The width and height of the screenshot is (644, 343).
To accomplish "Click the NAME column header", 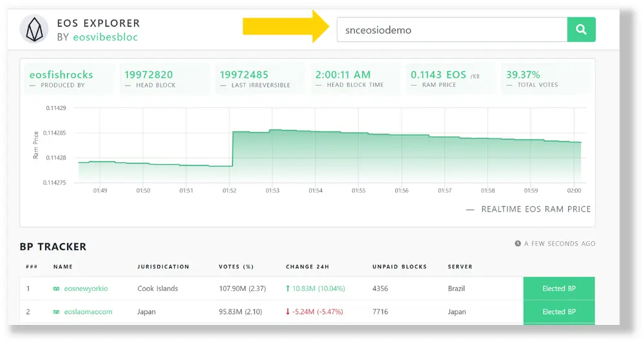I will click(63, 266).
